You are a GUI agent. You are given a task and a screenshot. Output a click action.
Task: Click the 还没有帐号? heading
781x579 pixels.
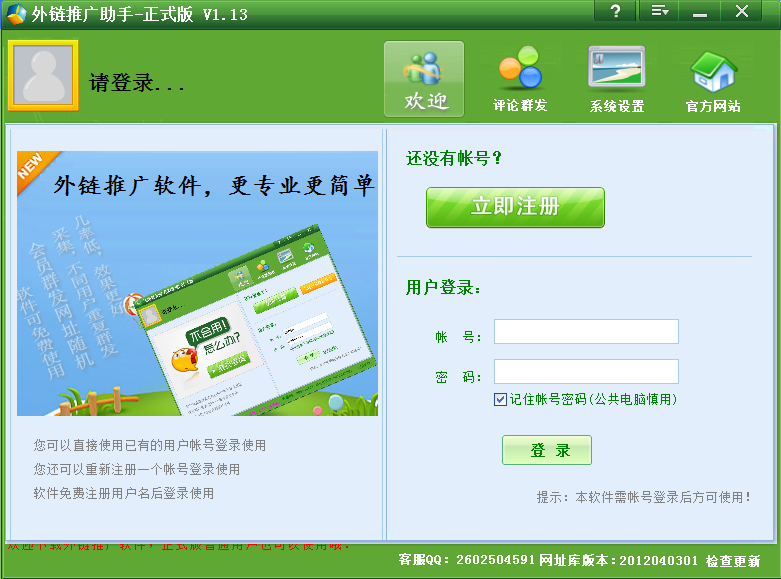click(x=454, y=158)
